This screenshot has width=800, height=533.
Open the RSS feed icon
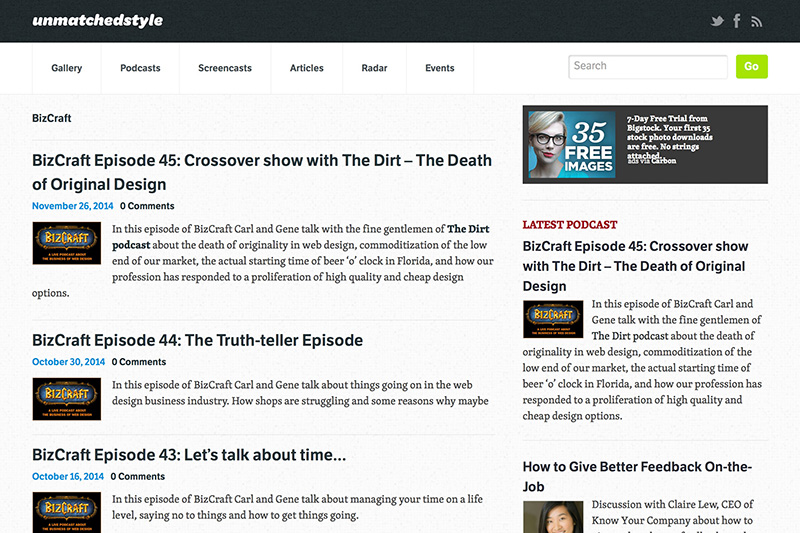pos(757,21)
